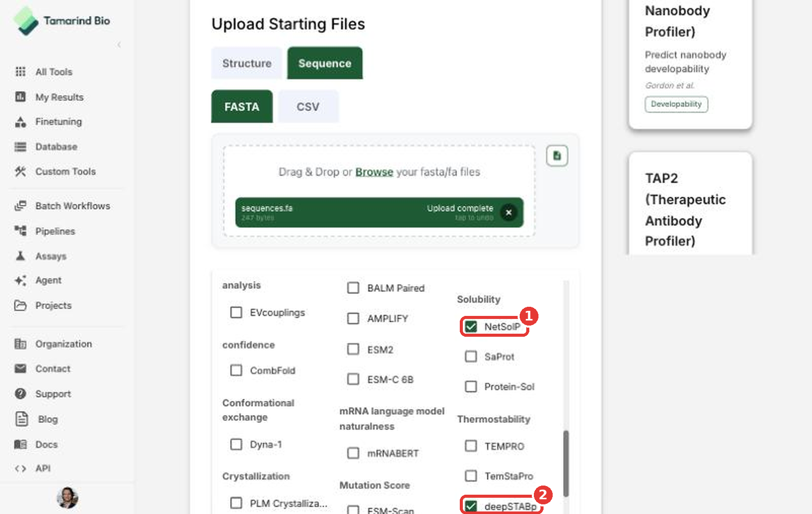This screenshot has height=514, width=812.
Task: Switch to the CSV format tab
Action: pos(308,107)
